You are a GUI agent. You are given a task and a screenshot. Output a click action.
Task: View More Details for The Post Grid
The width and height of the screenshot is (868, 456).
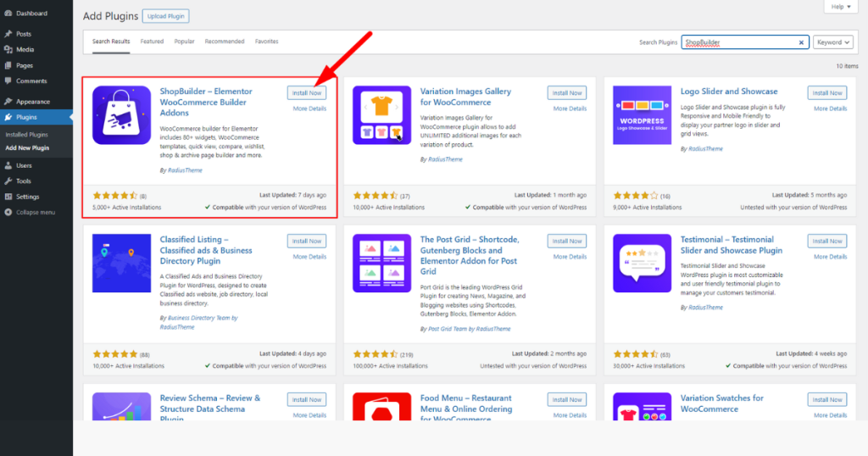[x=570, y=257]
